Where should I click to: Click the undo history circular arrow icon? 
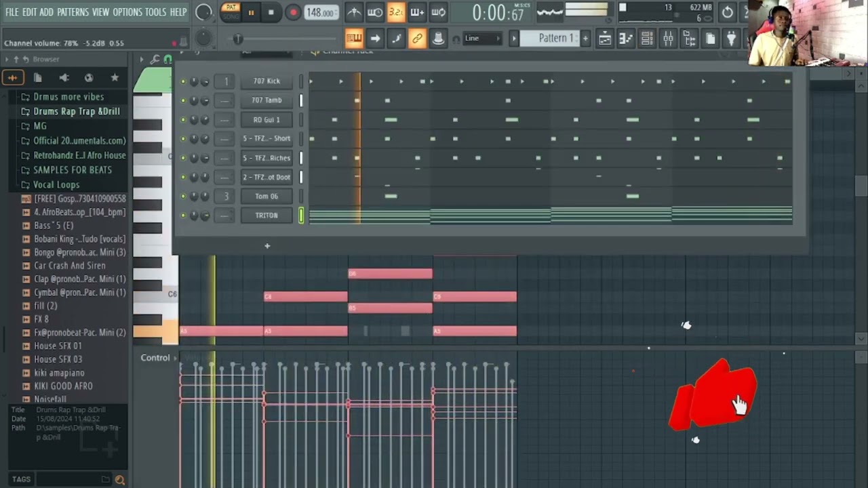pos(727,12)
